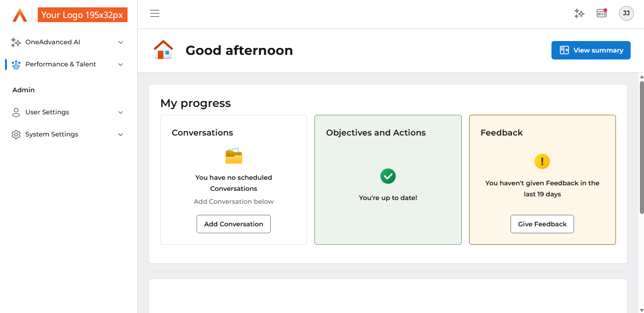Image resolution: width=644 pixels, height=313 pixels.
Task: Click the OneAdvanced AI sparkle sidebar icon
Action: click(16, 42)
